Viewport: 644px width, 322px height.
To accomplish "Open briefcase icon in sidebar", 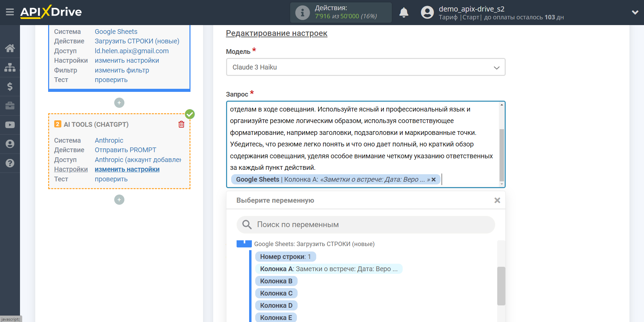I will pyautogui.click(x=10, y=106).
